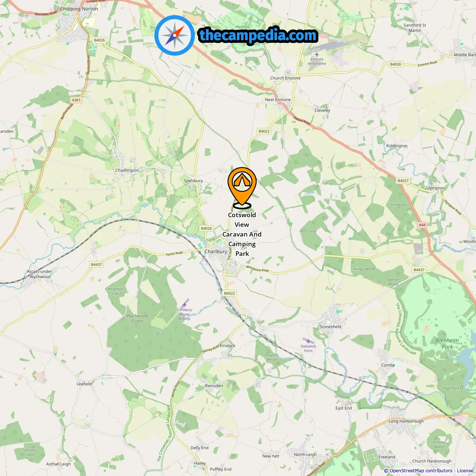
Task: Select the Chipping Norton town label
Action: coord(79,9)
